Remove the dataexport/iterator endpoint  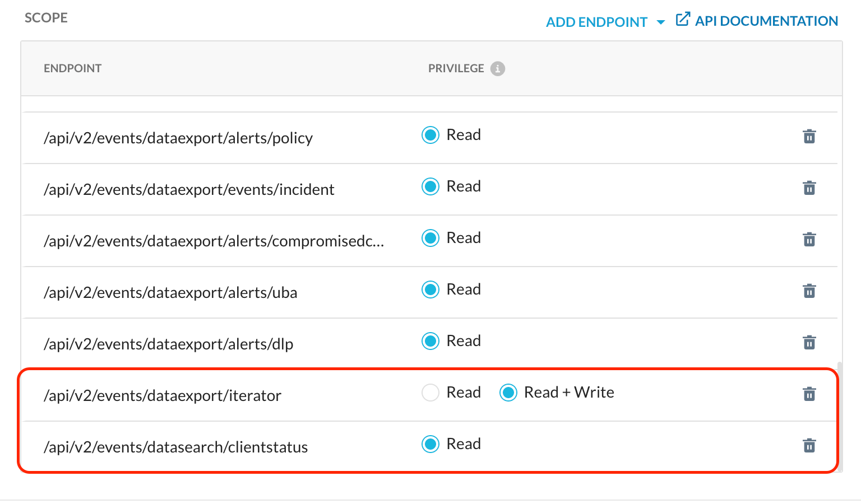(x=809, y=394)
